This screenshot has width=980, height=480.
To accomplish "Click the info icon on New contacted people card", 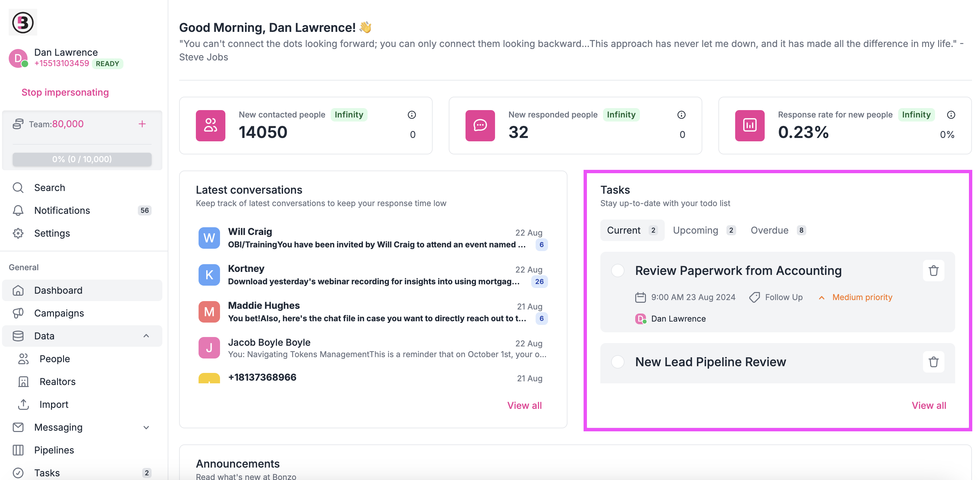I will (x=412, y=114).
